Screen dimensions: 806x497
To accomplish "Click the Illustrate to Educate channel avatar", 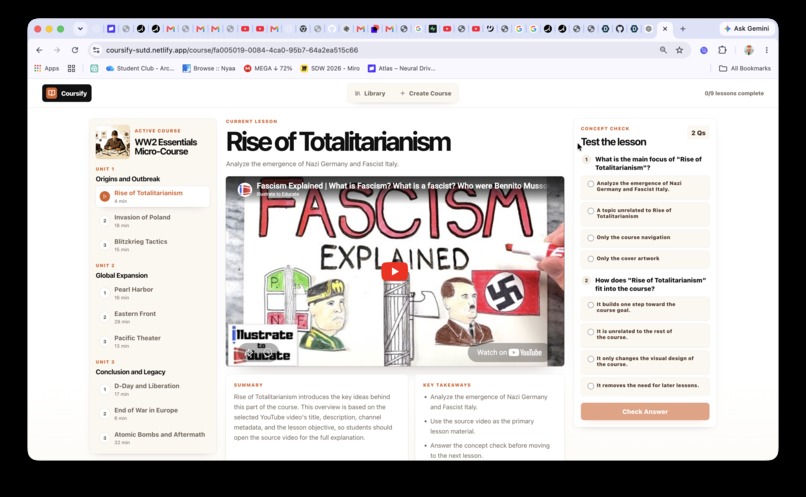I will click(244, 189).
